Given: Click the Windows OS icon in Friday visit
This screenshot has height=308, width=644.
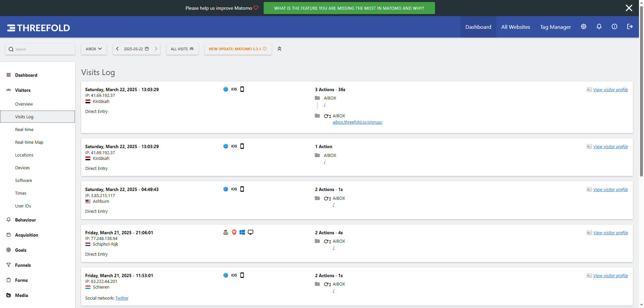Looking at the screenshot, I should (x=242, y=232).
